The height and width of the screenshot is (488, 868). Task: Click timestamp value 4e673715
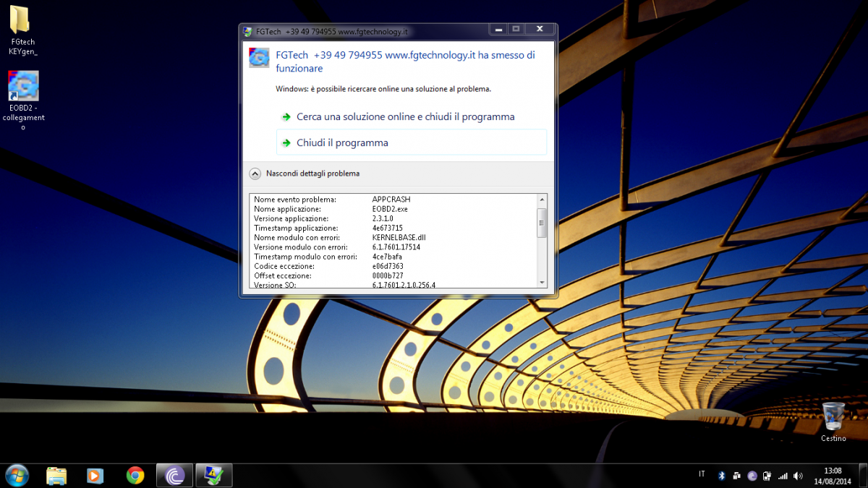click(388, 228)
